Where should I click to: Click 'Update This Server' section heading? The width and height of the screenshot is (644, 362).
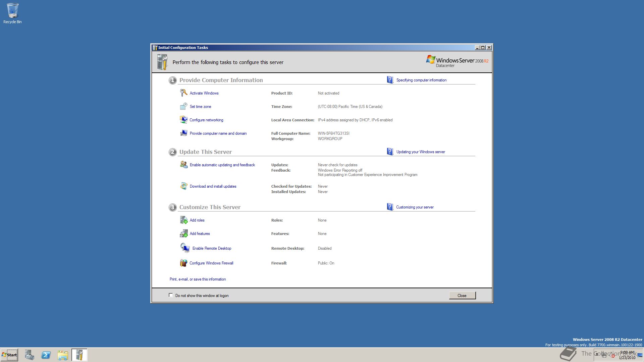coord(206,152)
